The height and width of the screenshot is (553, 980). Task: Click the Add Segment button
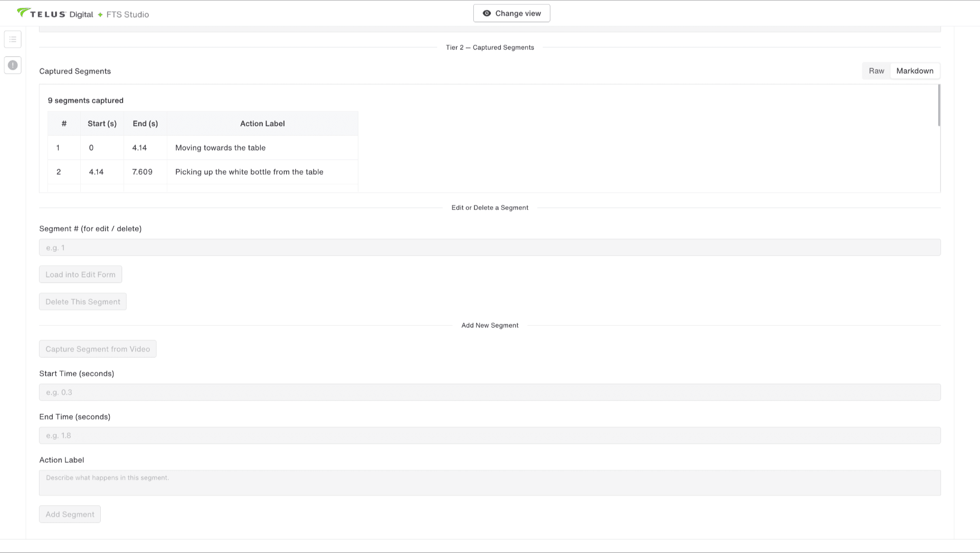[70, 514]
